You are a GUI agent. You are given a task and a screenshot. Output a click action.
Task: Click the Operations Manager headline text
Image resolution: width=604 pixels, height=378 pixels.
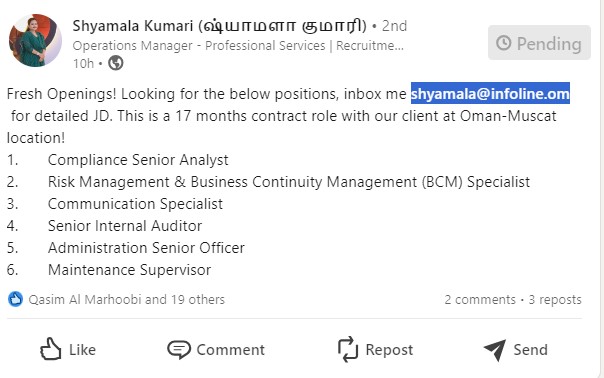pyautogui.click(x=238, y=45)
